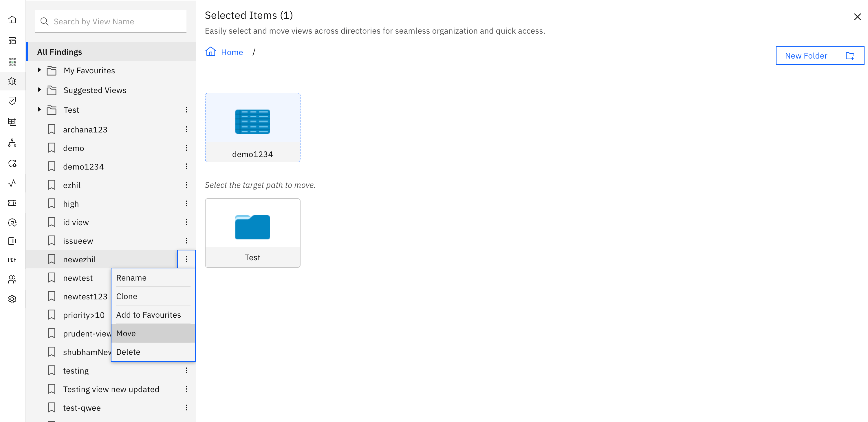Open kebab menu for demo1234 view
The width and height of the screenshot is (868, 422).
[186, 167]
